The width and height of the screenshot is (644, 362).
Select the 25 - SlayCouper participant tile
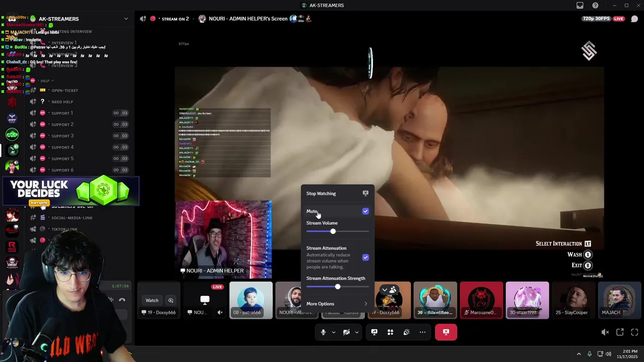click(574, 300)
